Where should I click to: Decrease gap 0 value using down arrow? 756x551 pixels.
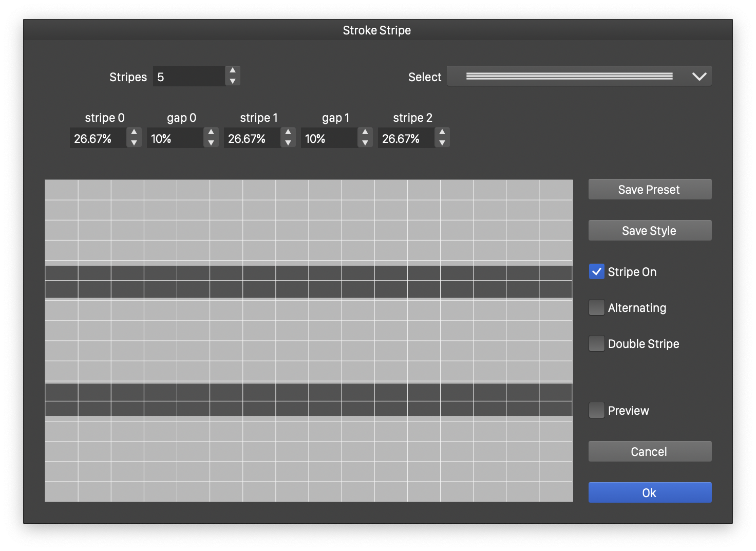(x=211, y=143)
